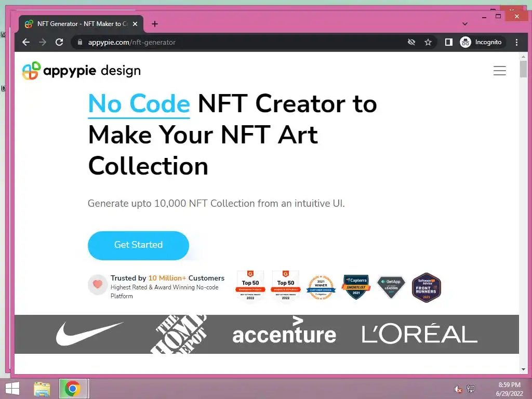532x399 pixels.
Task: Click the address bar URL
Action: click(x=131, y=43)
